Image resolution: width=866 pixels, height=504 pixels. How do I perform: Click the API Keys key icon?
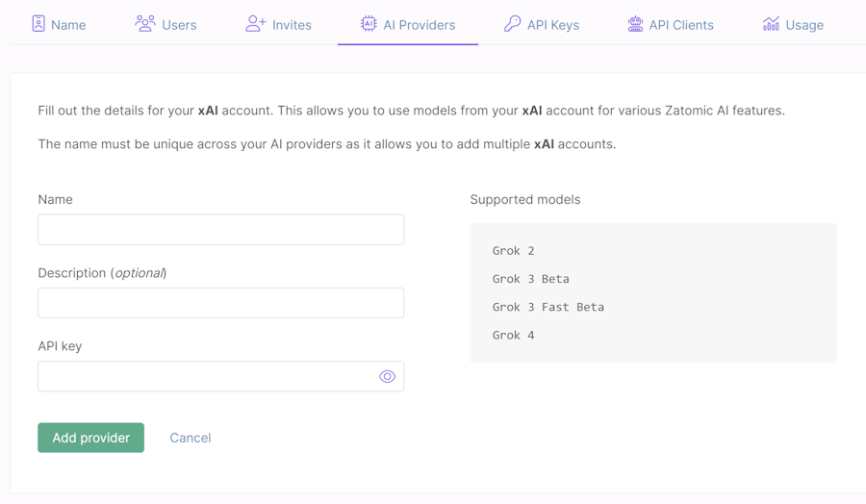click(512, 24)
